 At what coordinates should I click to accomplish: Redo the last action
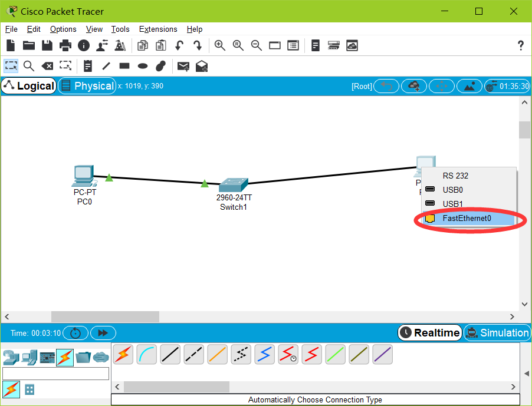198,45
